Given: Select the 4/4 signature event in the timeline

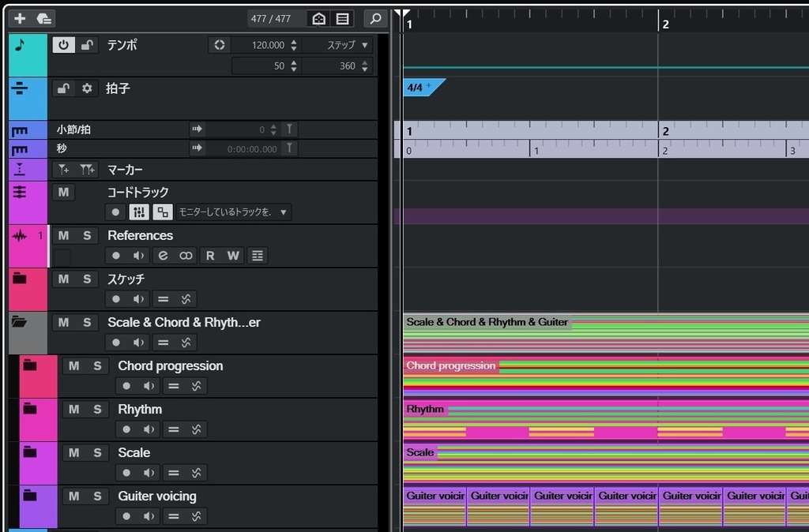Looking at the screenshot, I should 416,88.
